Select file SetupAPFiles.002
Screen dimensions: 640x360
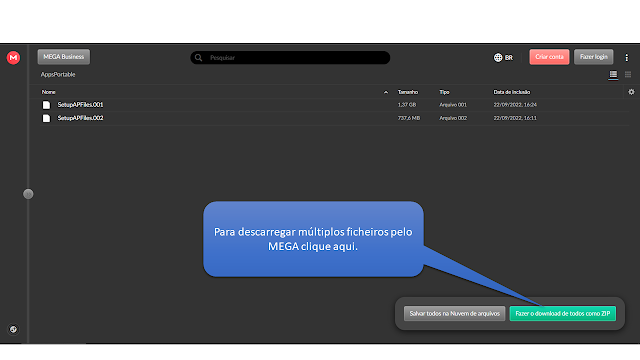pos(80,118)
